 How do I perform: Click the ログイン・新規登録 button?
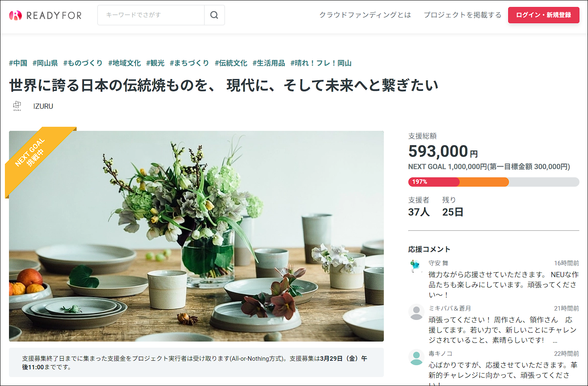coord(544,15)
